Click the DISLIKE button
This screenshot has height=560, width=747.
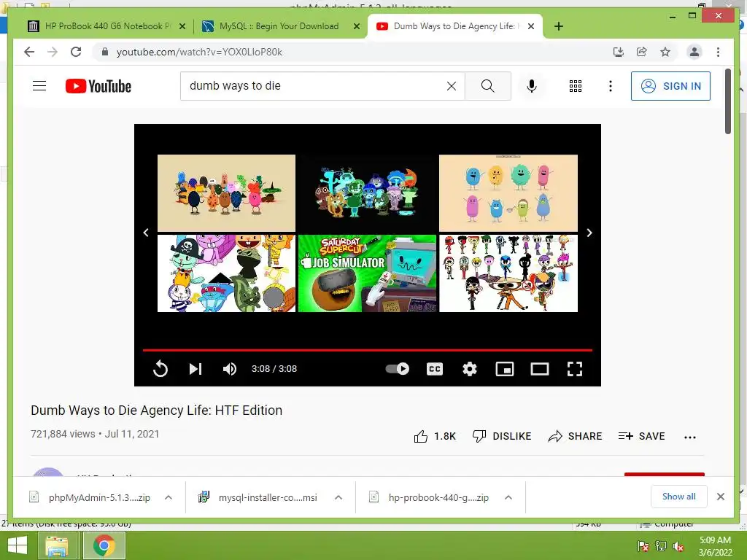tap(502, 436)
